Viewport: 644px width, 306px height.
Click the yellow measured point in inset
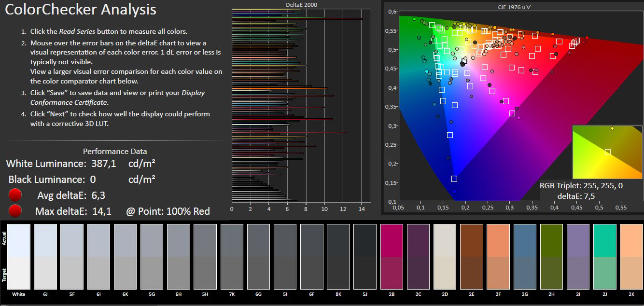coord(612,128)
